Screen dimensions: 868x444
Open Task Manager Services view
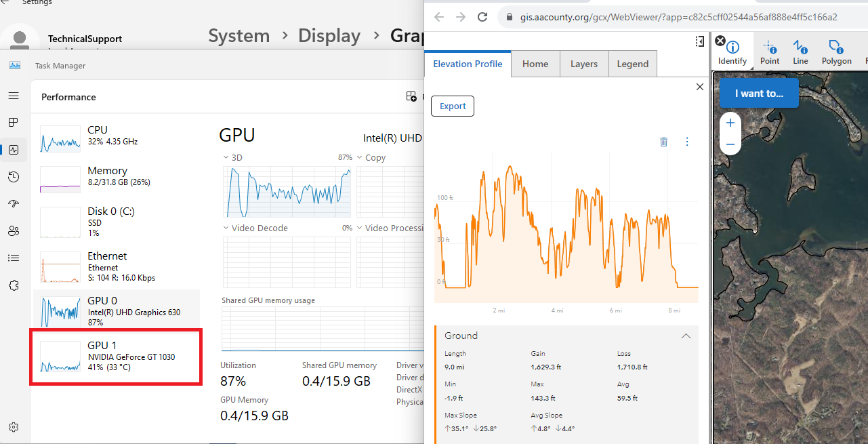(x=14, y=285)
